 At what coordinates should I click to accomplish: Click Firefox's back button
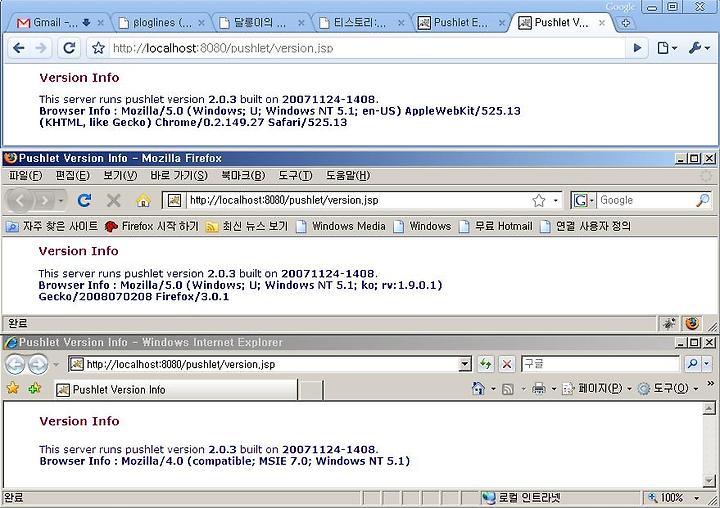point(19,200)
